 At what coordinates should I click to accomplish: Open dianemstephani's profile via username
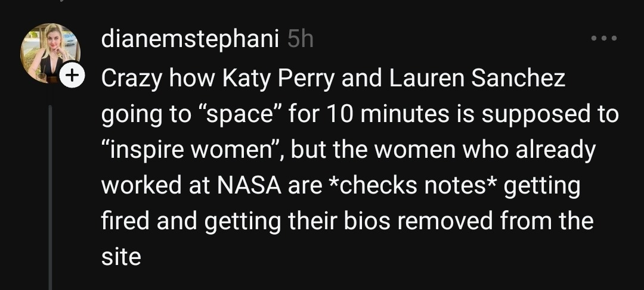pos(190,39)
